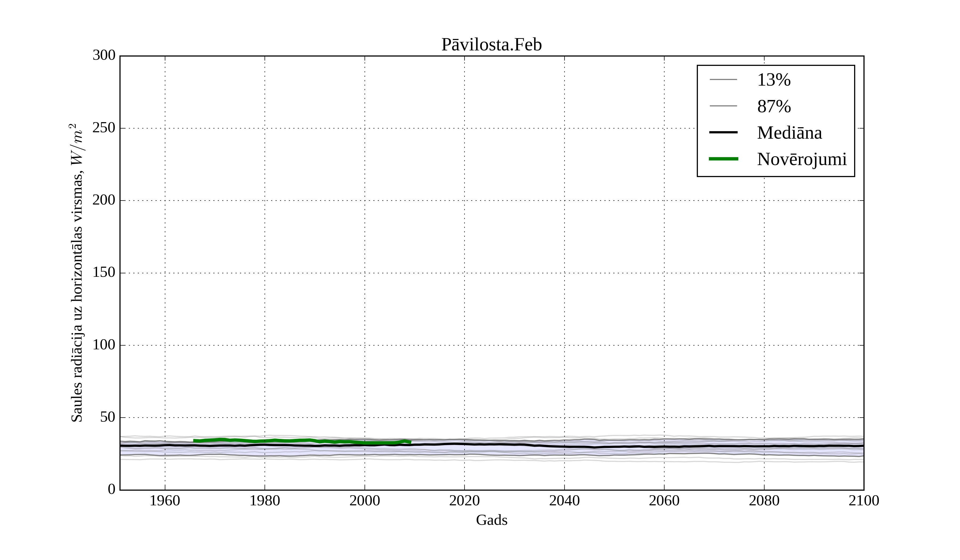Viewport: 960px width, 560px height.
Task: Click the 87% legend entry
Action: point(774,106)
